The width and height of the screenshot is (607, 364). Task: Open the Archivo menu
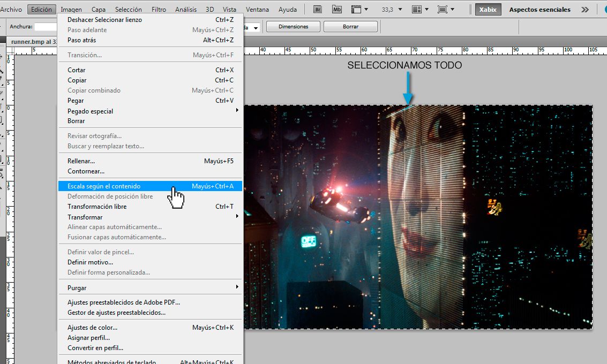(11, 9)
